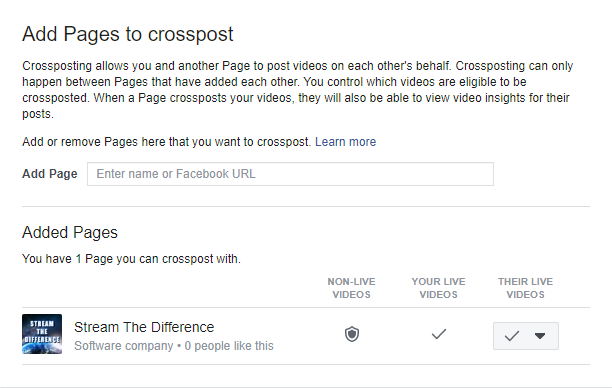Click the word crosspost in the title

[x=190, y=35]
